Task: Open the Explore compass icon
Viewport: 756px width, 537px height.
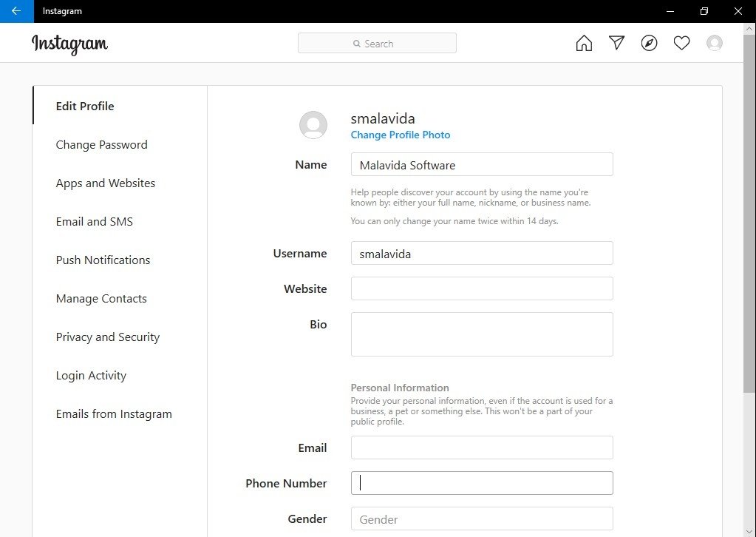Action: [x=649, y=43]
